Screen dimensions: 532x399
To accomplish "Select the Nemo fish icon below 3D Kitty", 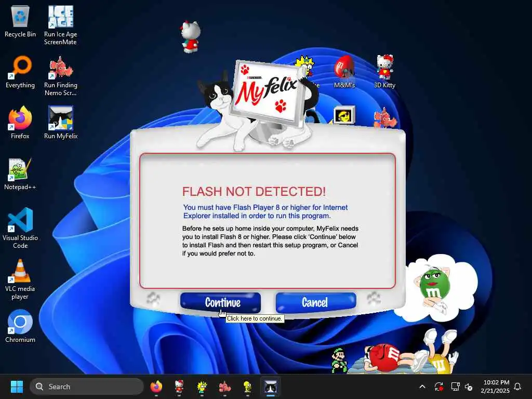I will [x=385, y=117].
